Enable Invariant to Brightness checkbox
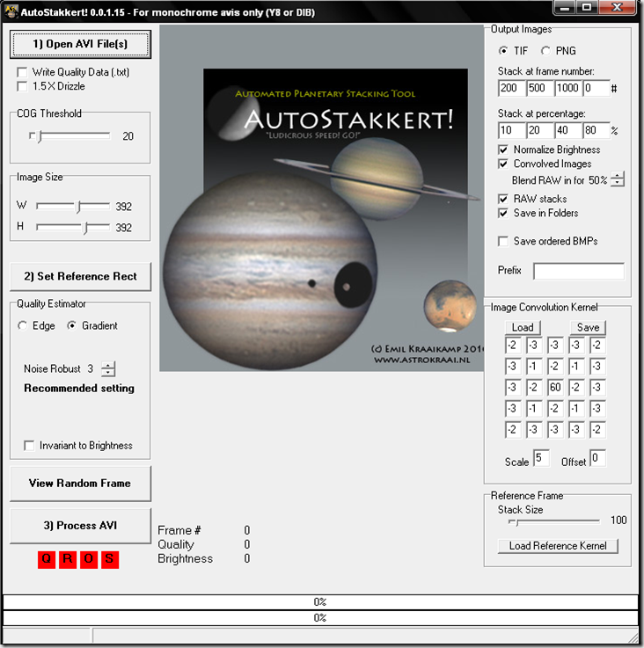Image resolution: width=644 pixels, height=648 pixels. point(29,446)
